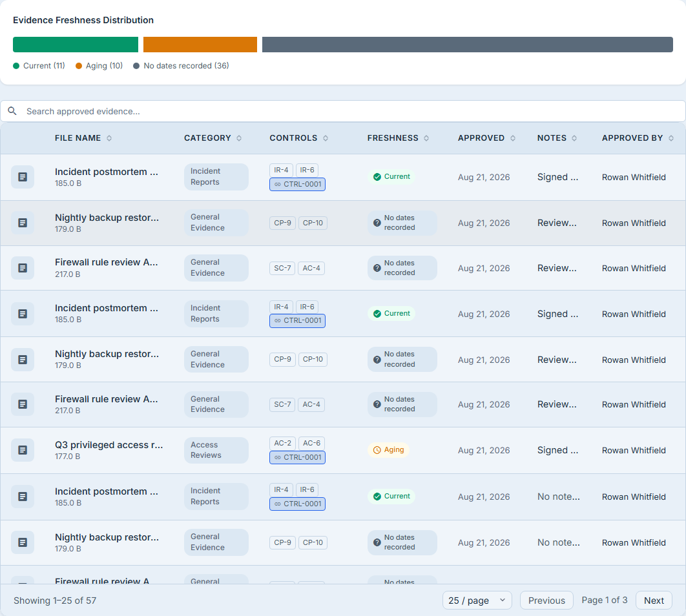Sort by Notes using its arrow icon
686x616 pixels.
coord(574,138)
